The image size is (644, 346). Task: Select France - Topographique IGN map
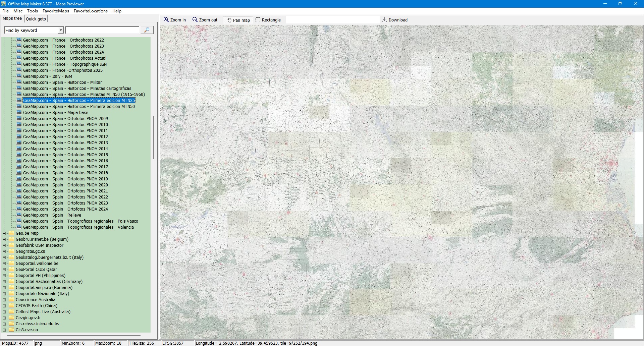pos(65,64)
